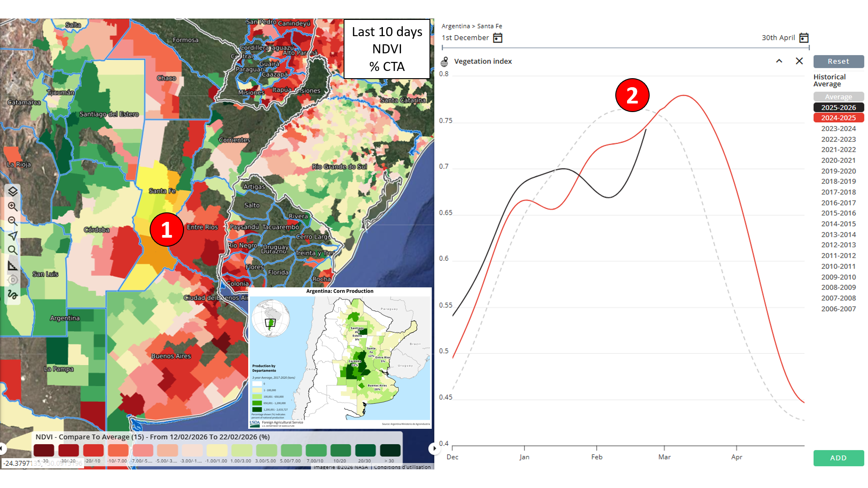Click the darkest red legend swatch
This screenshot has height=488, width=868.
coord(44,450)
